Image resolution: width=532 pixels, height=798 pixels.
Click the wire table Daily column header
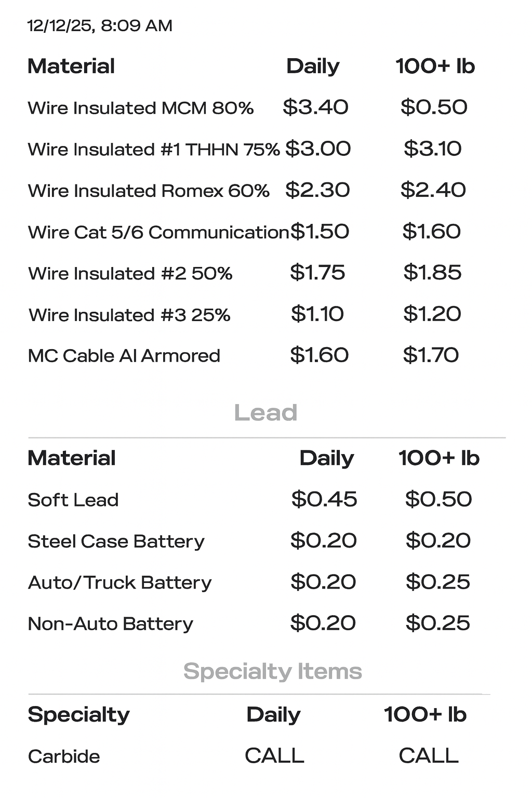click(x=313, y=66)
